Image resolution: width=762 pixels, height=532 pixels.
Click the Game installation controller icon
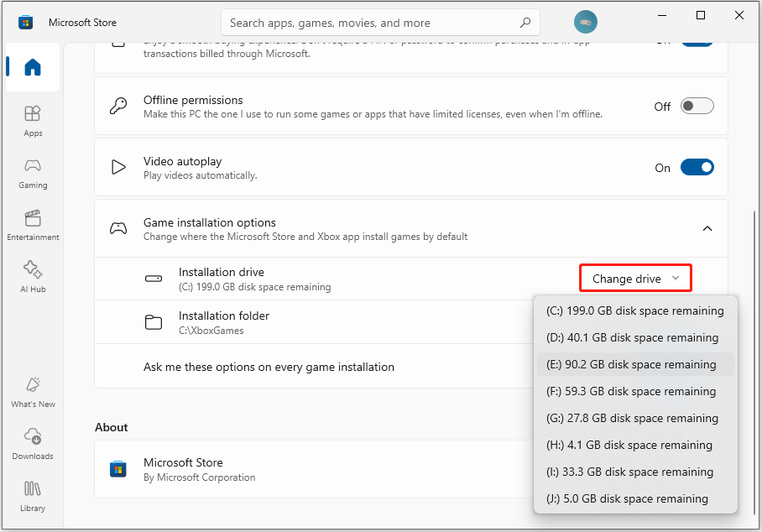pos(118,228)
